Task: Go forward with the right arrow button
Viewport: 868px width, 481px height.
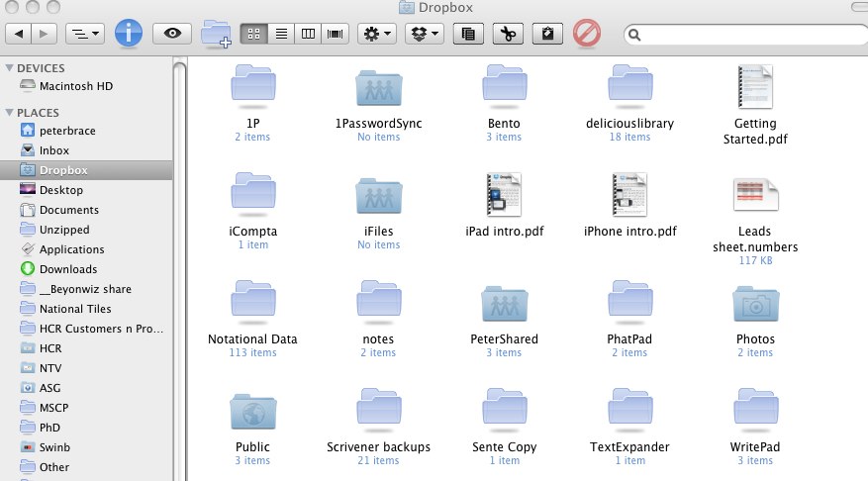Action: (44, 34)
